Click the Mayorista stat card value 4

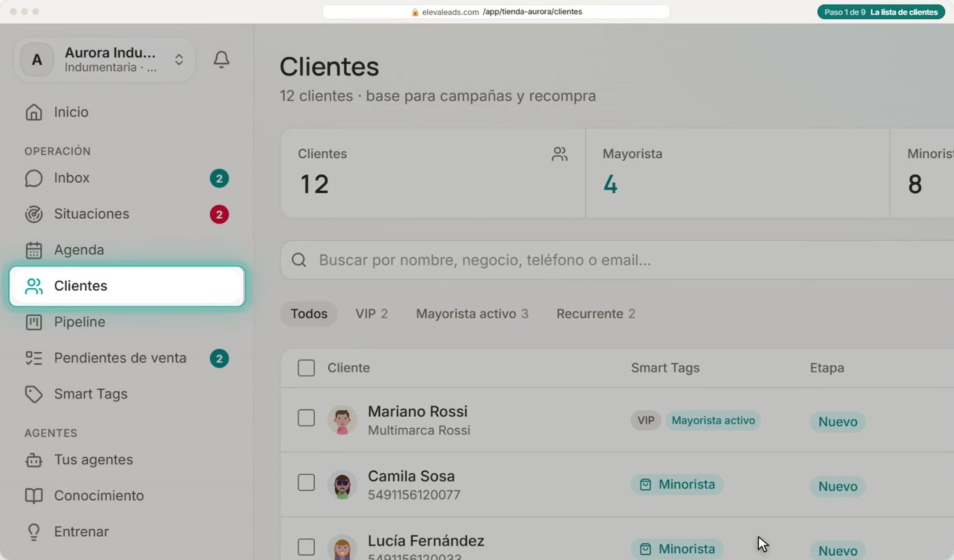pos(611,185)
